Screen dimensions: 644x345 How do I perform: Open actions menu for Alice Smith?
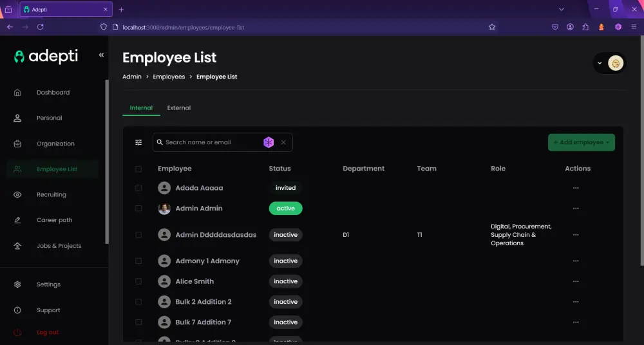click(576, 281)
